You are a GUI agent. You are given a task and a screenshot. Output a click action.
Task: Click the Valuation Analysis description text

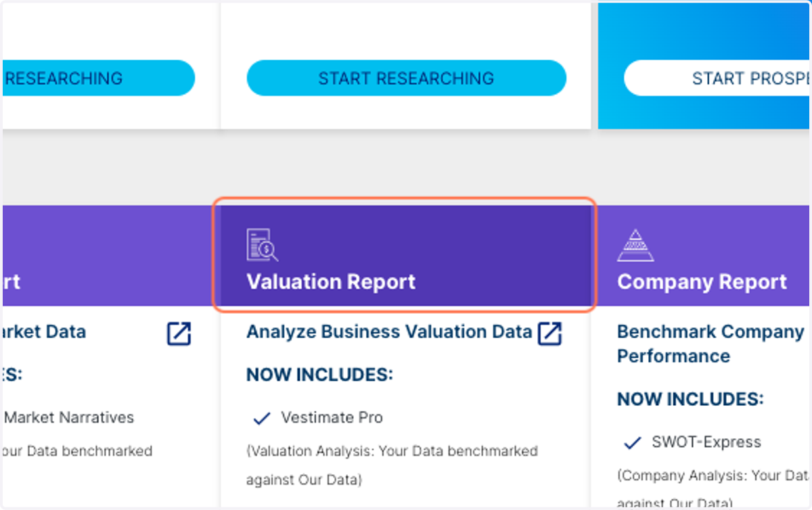[x=392, y=465]
